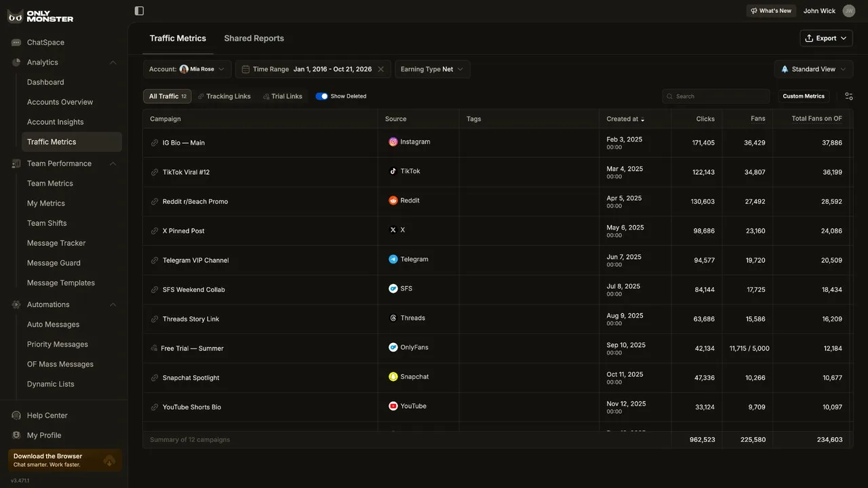The image size is (868, 488).
Task: Collapse the Analytics section chevron
Action: pos(113,62)
